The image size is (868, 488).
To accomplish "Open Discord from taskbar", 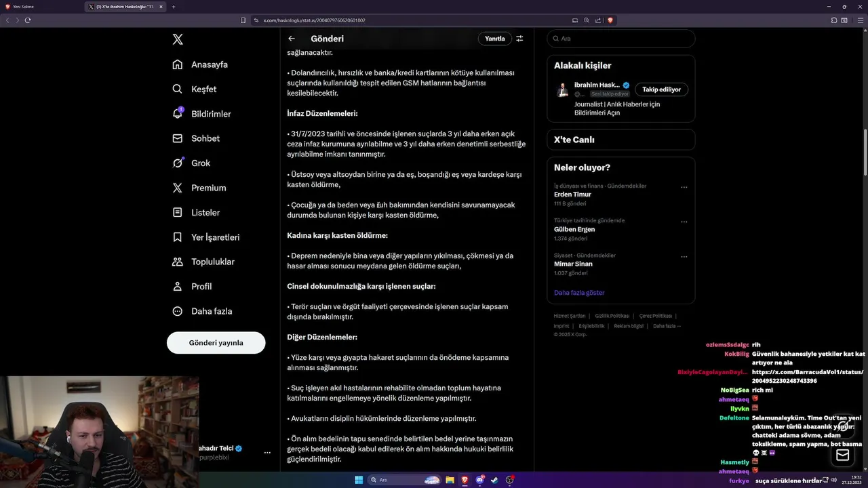I will pos(480,480).
